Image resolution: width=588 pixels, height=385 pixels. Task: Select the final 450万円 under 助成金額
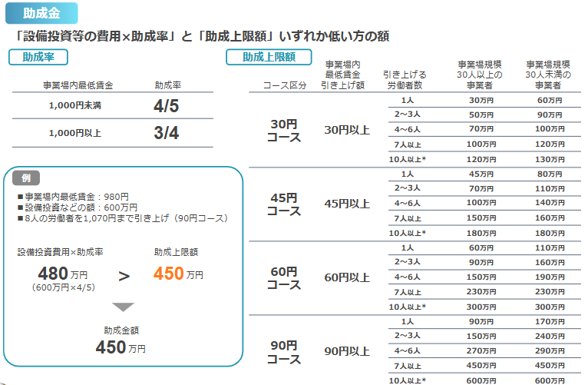click(x=121, y=347)
